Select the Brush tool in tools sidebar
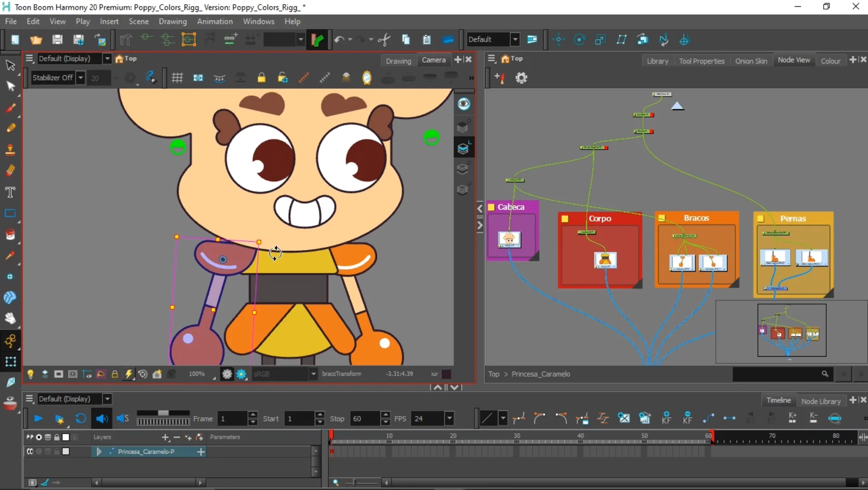 [x=10, y=108]
